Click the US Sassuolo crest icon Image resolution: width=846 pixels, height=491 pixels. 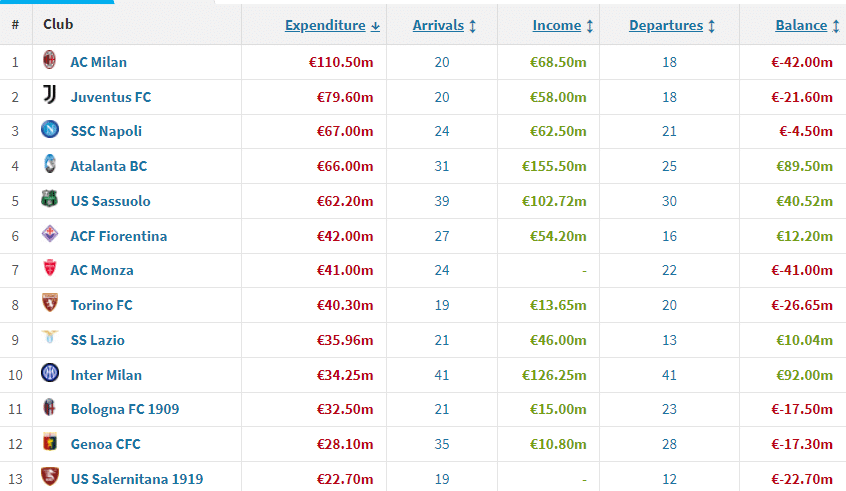[49, 200]
